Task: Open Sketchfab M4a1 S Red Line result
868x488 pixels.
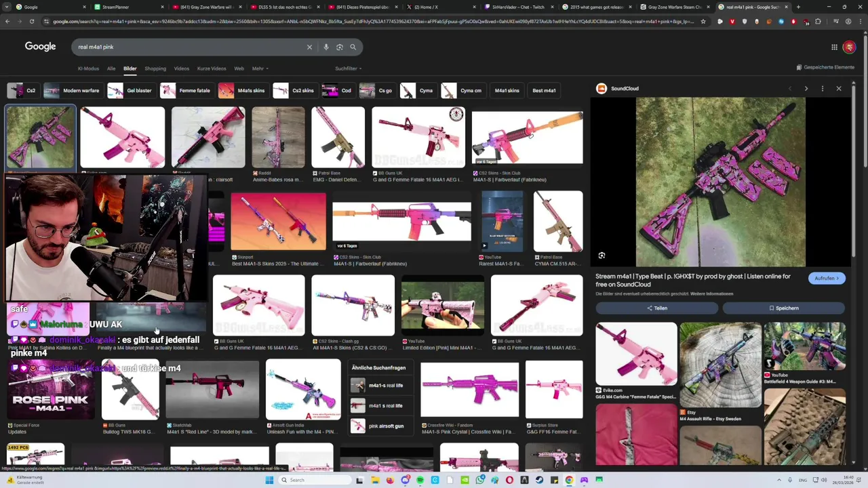Action: 212,389
